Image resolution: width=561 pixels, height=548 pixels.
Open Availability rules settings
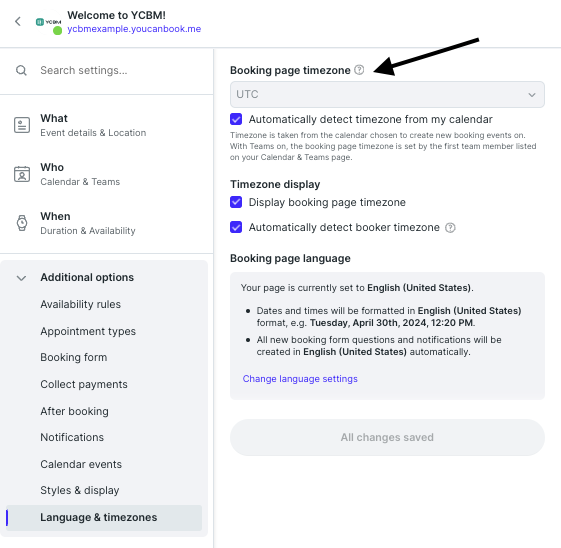(x=81, y=304)
